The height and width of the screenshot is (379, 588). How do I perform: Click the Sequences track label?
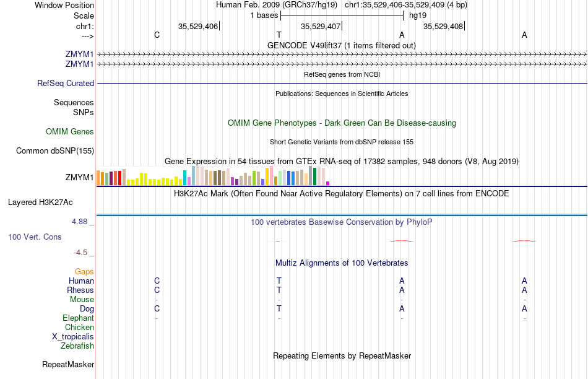pyautogui.click(x=74, y=102)
